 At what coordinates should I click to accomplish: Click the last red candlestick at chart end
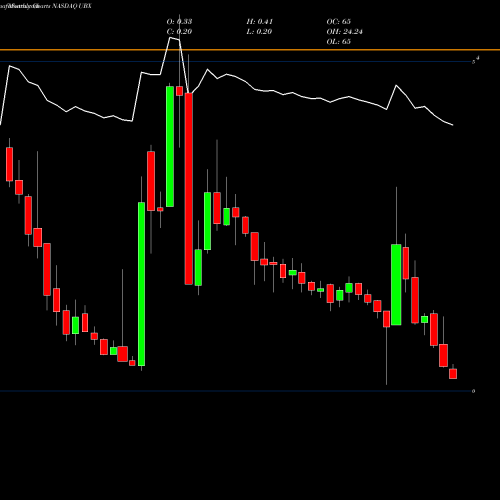[x=453, y=374]
